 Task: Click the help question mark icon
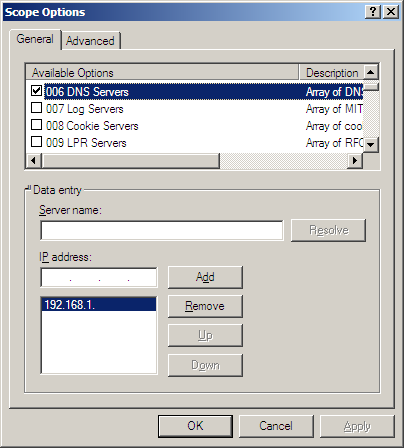tap(373, 12)
